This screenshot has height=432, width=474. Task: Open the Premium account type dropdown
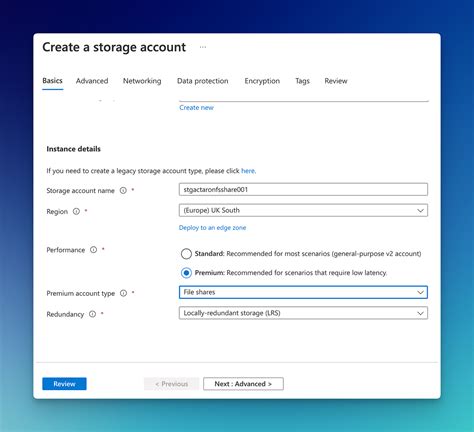point(303,292)
